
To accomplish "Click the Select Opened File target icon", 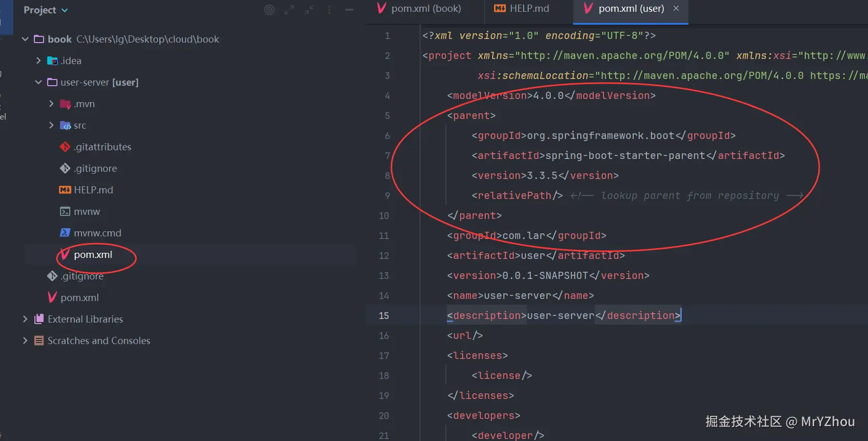I will click(x=269, y=10).
